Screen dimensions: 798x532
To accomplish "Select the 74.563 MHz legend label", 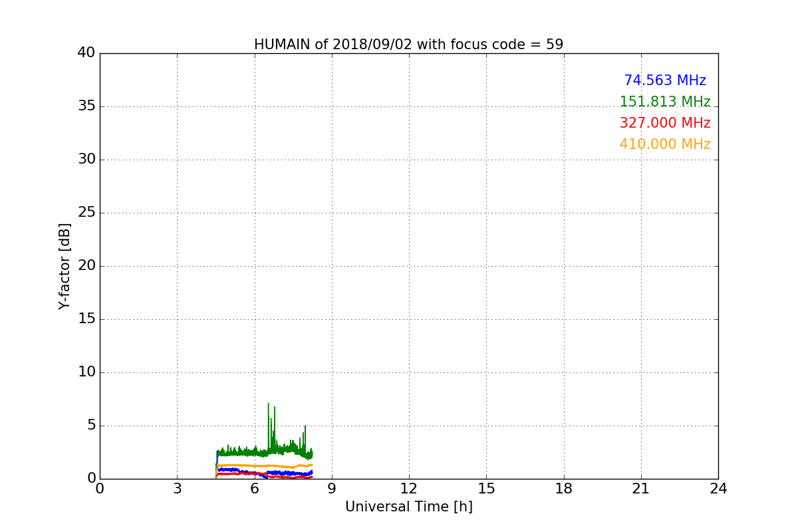I will (665, 80).
